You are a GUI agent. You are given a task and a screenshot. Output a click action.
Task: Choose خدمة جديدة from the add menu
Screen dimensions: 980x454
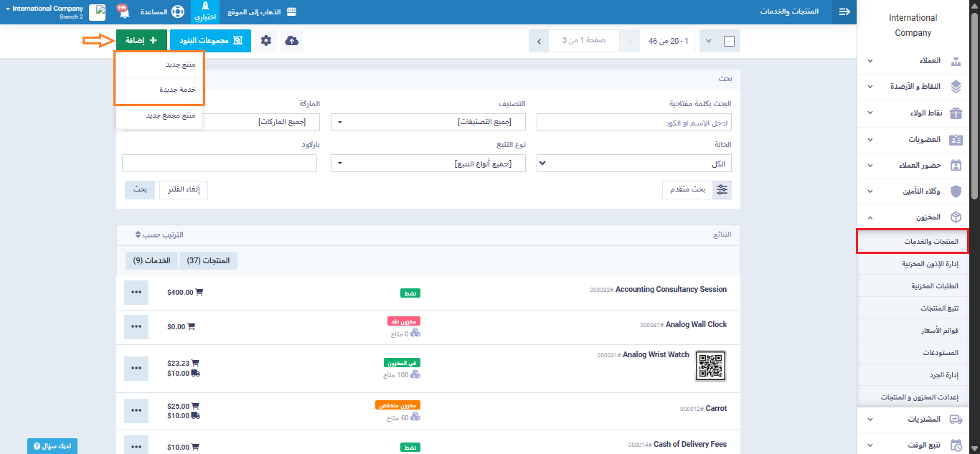160,90
